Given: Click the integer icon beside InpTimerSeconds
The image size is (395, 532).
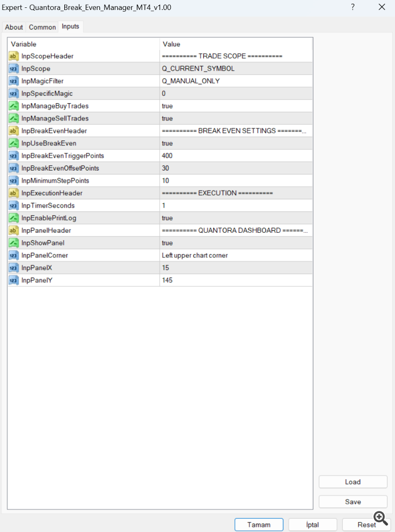Looking at the screenshot, I should (14, 205).
